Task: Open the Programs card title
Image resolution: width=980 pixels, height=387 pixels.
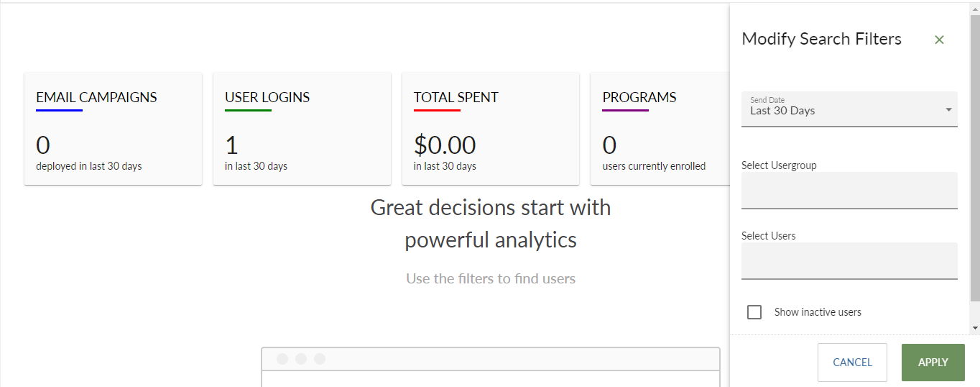Action: [x=639, y=97]
